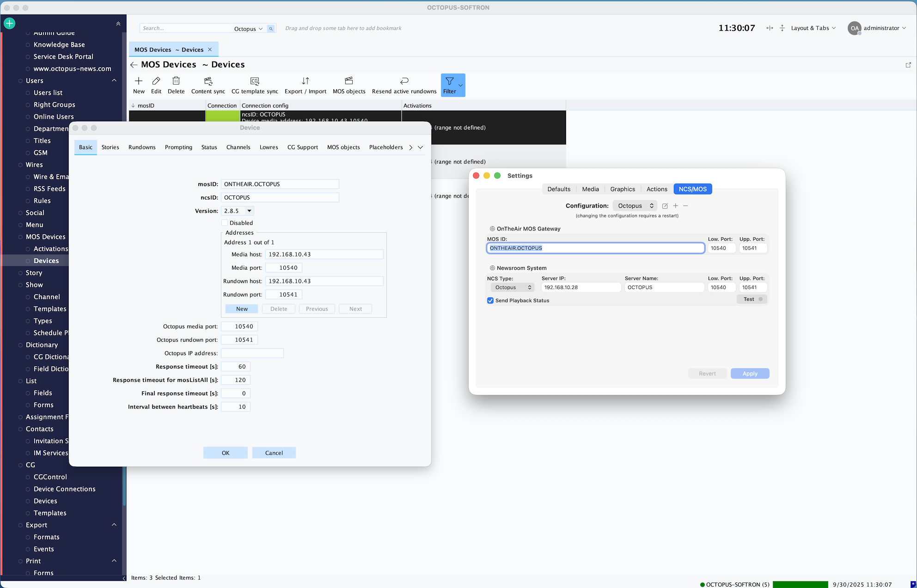Open the MOS objects toolbar icon
Screen dimensions: 917x588
pyautogui.click(x=349, y=85)
